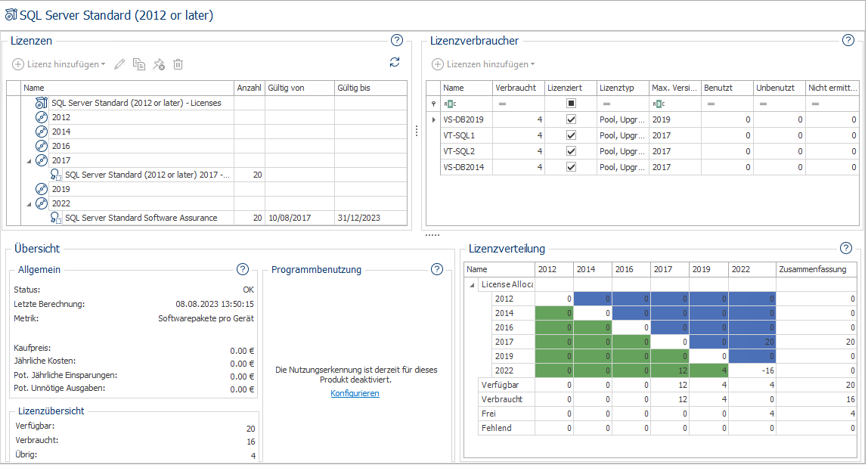Open help for Lizenzverteilung panel
The image size is (868, 468).
(x=846, y=248)
